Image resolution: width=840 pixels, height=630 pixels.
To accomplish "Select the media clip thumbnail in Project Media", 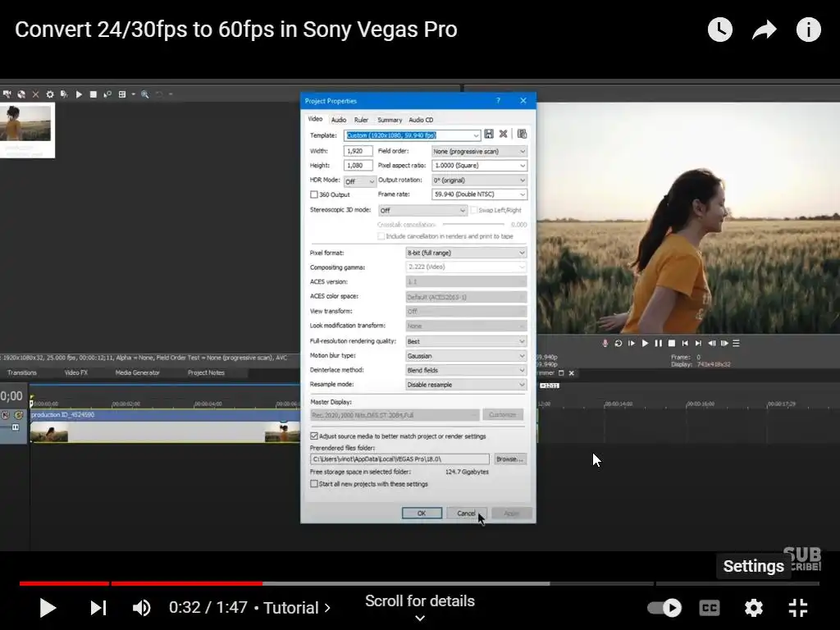I will click(26, 130).
